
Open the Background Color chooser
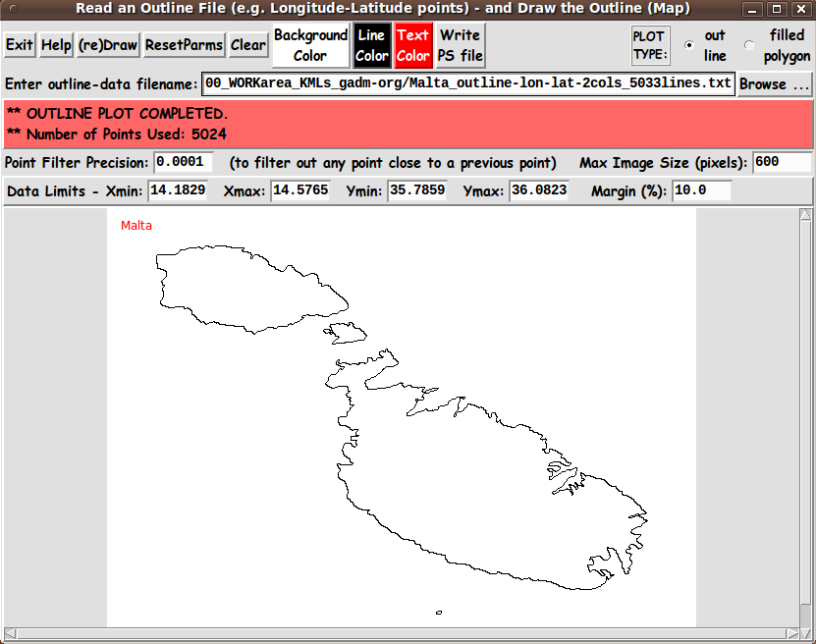[310, 45]
